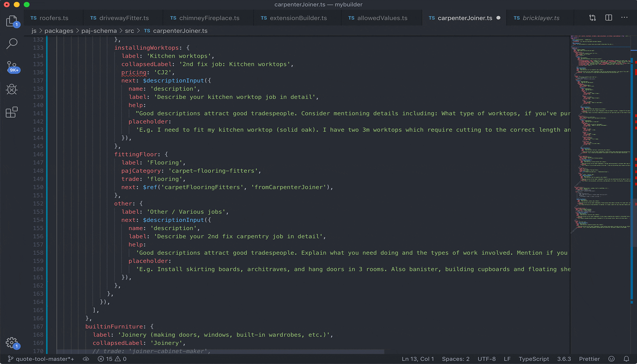This screenshot has width=637, height=364.
Task: Split the editor right
Action: tap(608, 18)
